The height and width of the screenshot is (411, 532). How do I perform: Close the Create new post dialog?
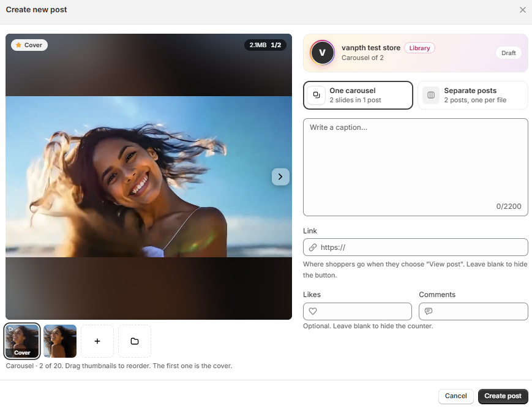(522, 10)
